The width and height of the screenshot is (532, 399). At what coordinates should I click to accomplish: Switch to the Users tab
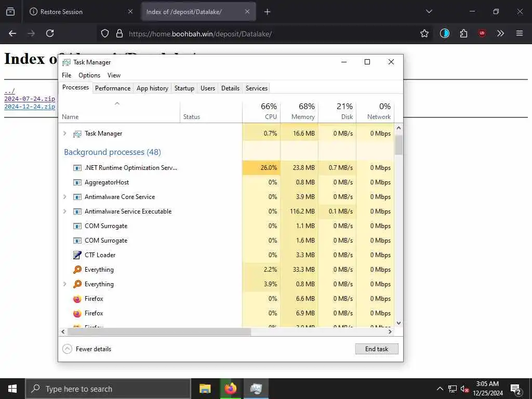click(x=208, y=88)
